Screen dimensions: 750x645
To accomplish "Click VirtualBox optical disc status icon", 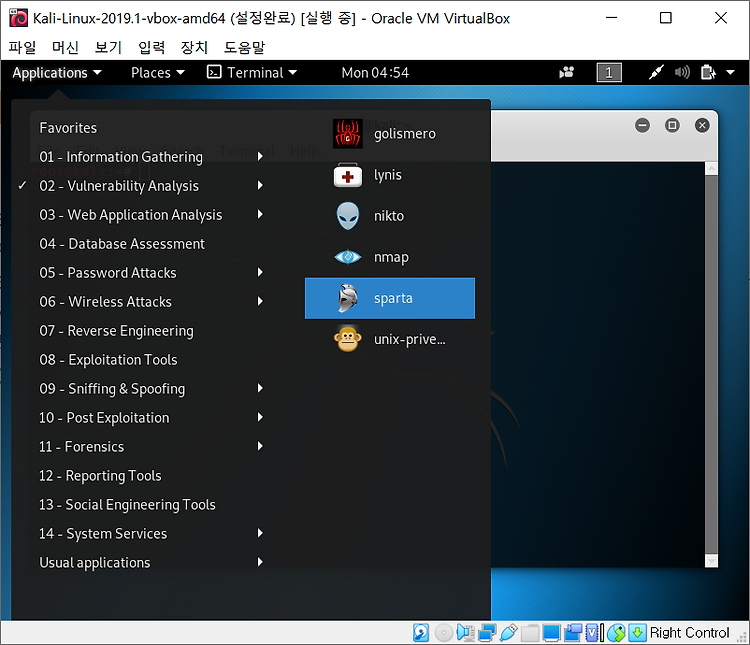I will tap(443, 633).
